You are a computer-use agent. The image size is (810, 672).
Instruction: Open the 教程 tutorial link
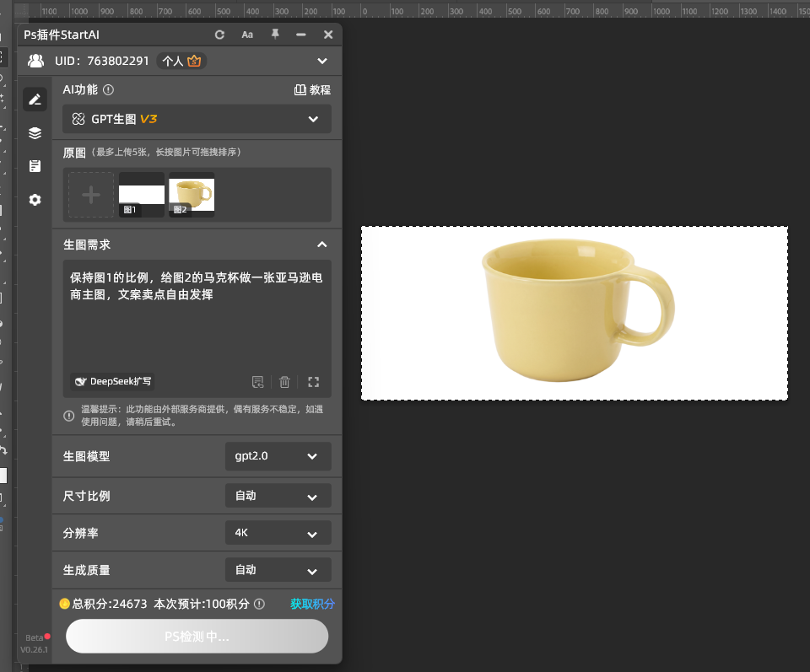312,90
